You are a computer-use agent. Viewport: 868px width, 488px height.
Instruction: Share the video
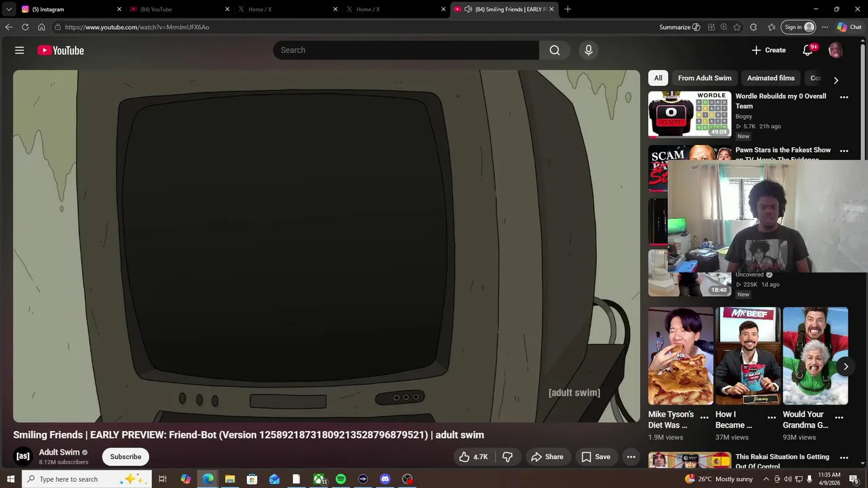point(547,457)
